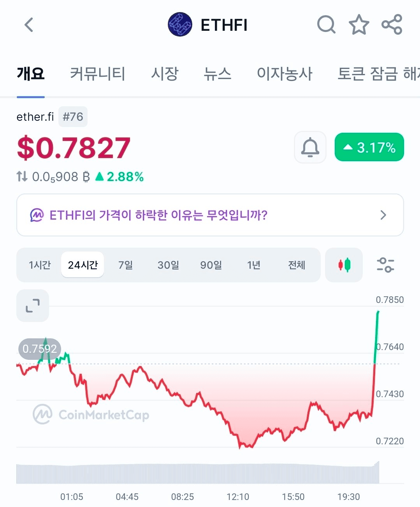Add ETHFI to watchlist star
420x507 pixels.
[358, 25]
